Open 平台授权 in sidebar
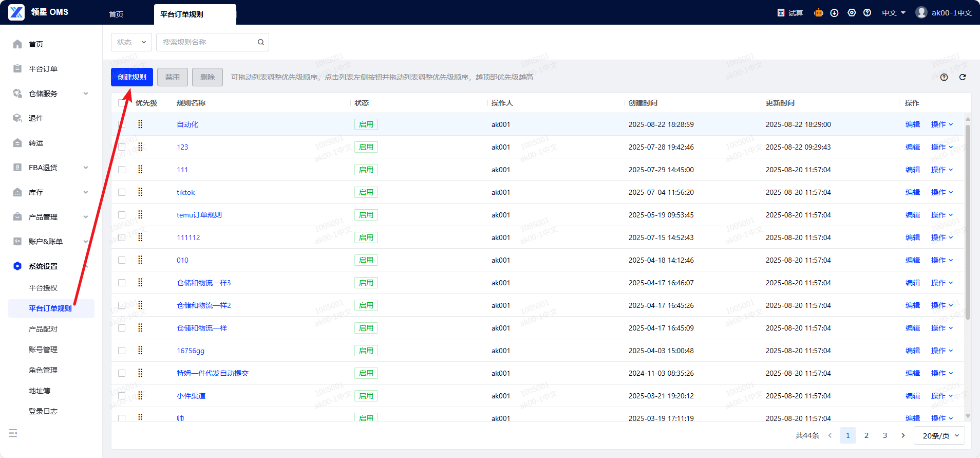980x458 pixels. pyautogui.click(x=43, y=288)
